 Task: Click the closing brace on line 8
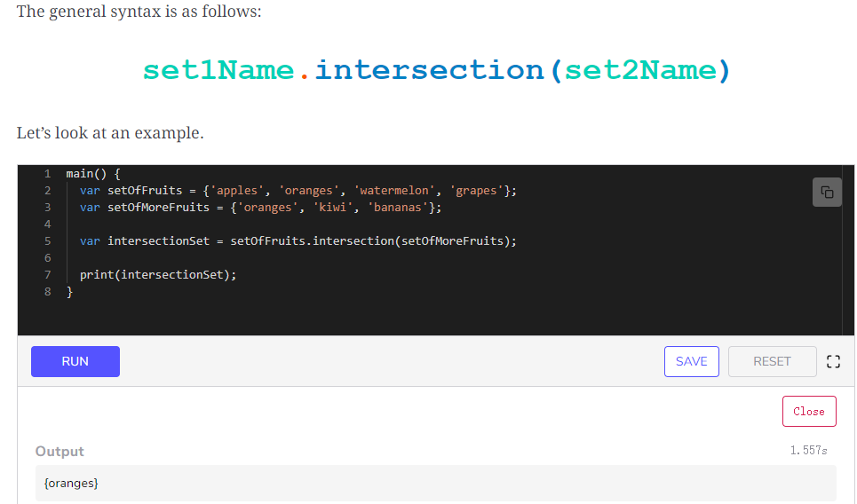coord(70,292)
